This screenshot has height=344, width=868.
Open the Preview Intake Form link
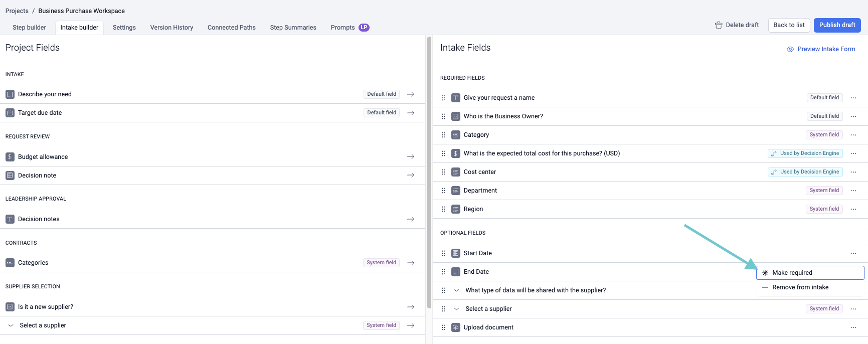click(826, 49)
